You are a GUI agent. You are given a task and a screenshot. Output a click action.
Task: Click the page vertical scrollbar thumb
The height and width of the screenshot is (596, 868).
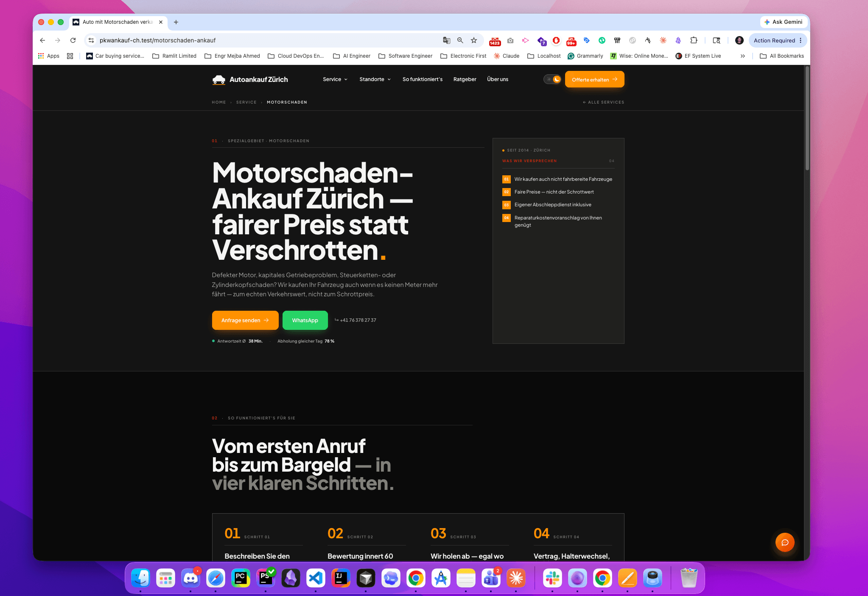(807, 119)
